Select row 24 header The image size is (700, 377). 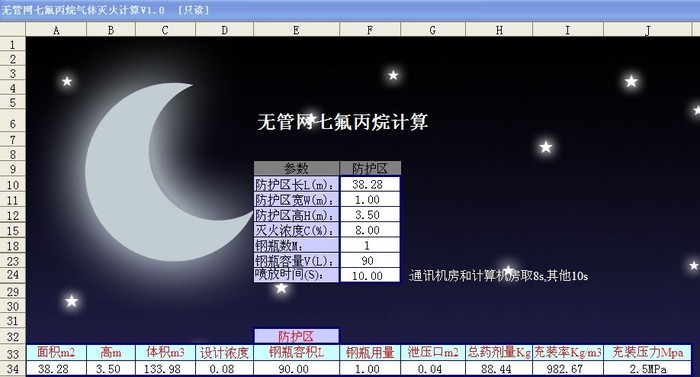pos(13,275)
